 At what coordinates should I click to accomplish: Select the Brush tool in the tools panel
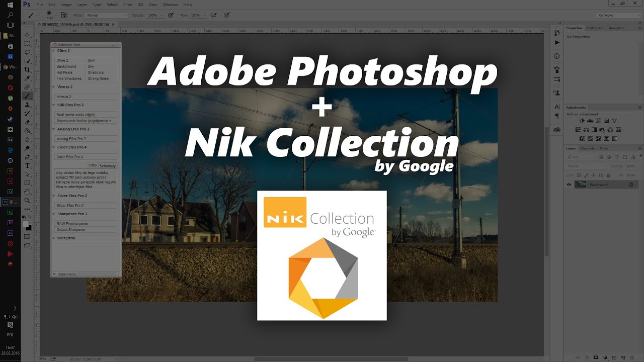pyautogui.click(x=28, y=96)
